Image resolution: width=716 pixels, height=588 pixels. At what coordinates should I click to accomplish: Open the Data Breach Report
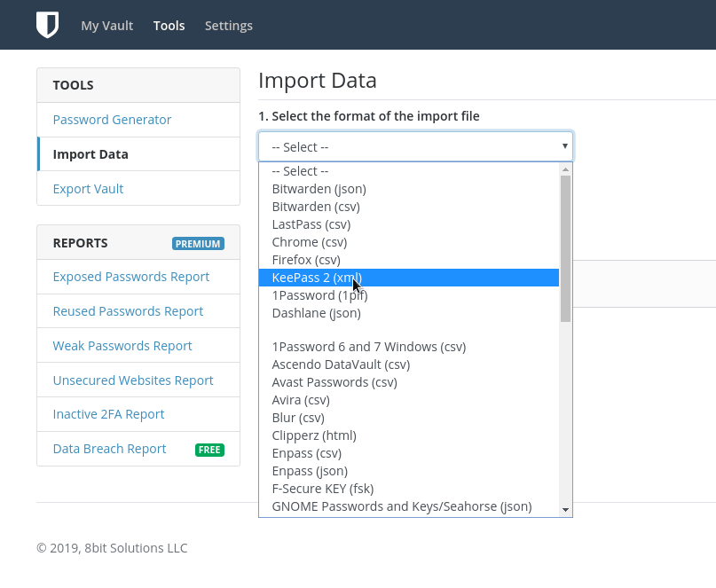coord(109,449)
